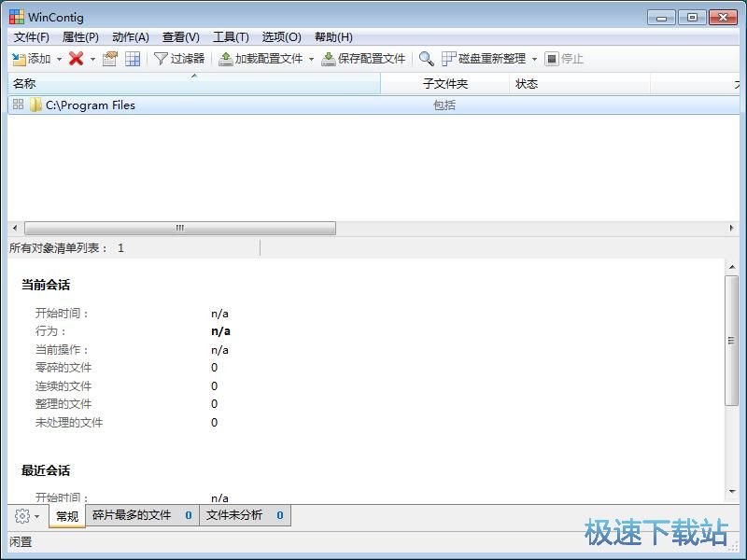The image size is (747, 560).
Task: Expand dropdown arrow next to red X
Action: click(92, 59)
